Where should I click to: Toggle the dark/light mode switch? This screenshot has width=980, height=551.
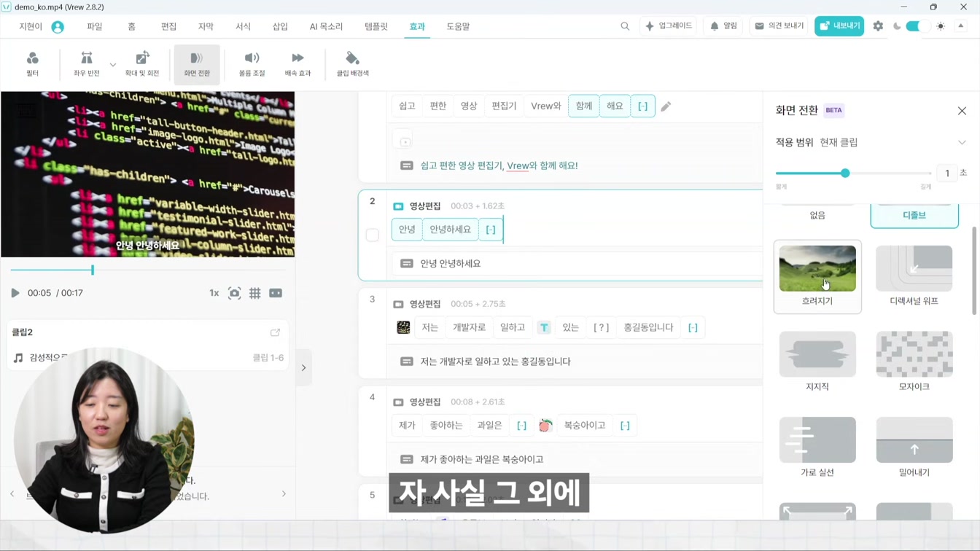(917, 26)
